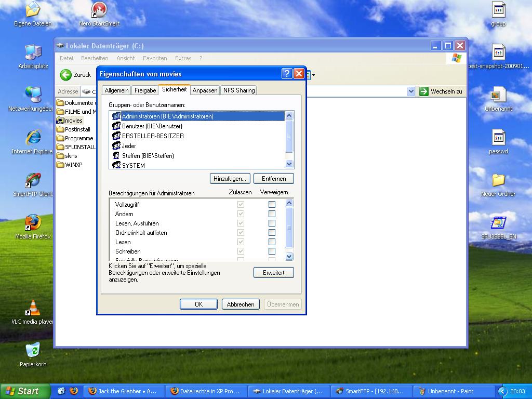Select the WINXP folder in Explorer
This screenshot has height=399, width=532.
(70, 165)
